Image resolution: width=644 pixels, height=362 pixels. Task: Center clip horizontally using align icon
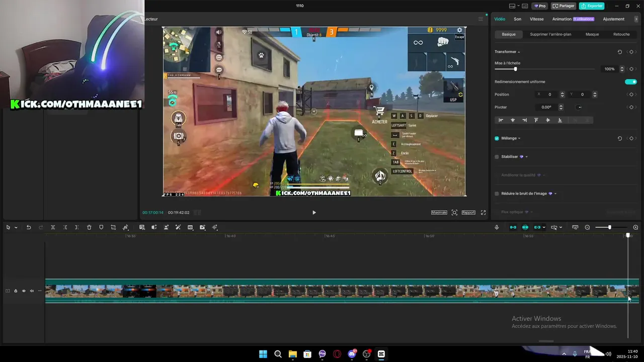point(513,120)
